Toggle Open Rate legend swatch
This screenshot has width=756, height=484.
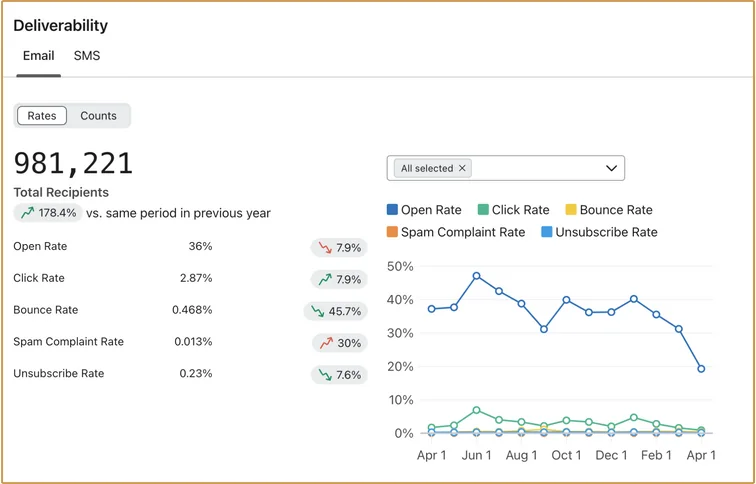pos(392,210)
